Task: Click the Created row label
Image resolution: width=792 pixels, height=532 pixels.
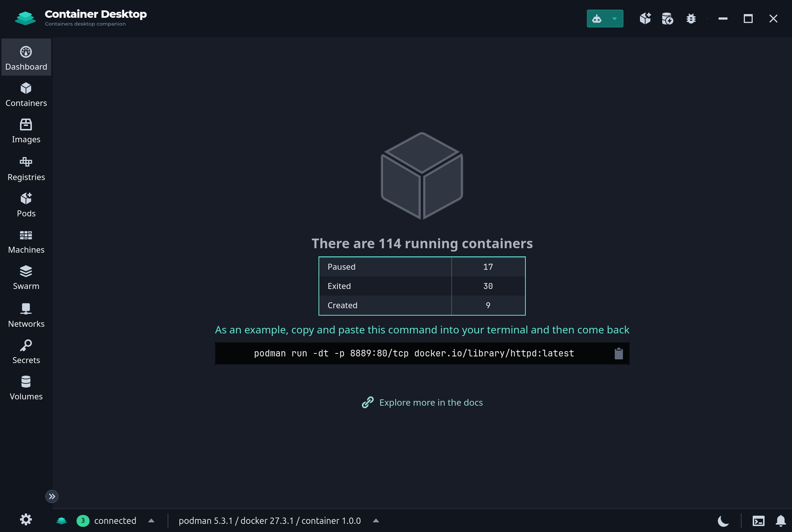Action: [342, 305]
